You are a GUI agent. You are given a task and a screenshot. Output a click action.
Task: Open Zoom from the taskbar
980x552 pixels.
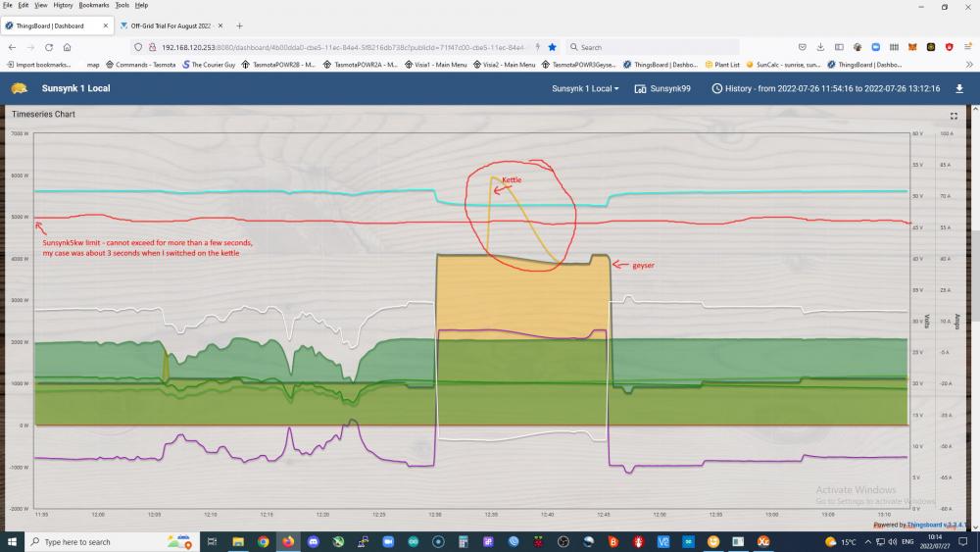(x=388, y=541)
